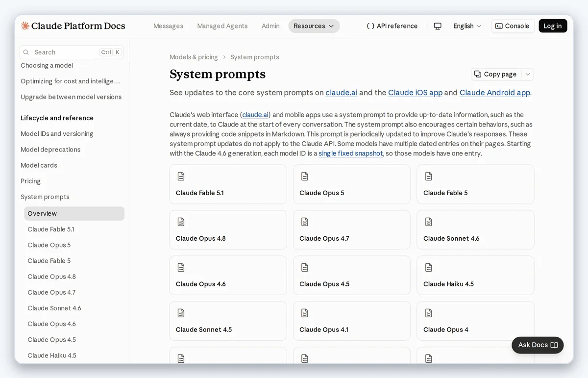
Task: Open Choosing a model in sidebar
Action: [47, 66]
